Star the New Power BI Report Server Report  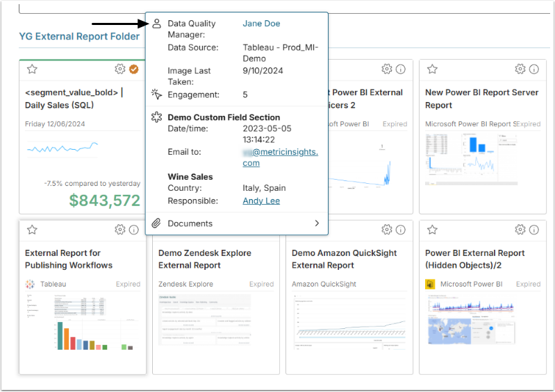(432, 69)
